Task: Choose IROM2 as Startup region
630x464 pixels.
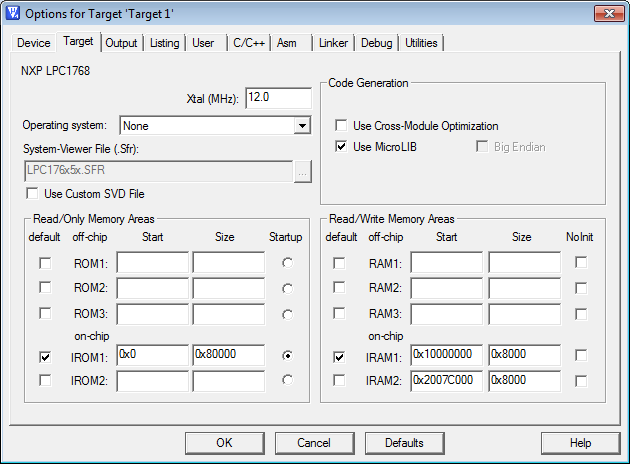Action: [x=288, y=380]
